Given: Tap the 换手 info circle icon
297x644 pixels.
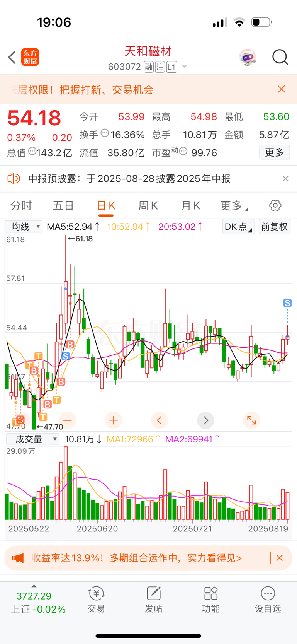Looking at the screenshot, I should [105, 133].
